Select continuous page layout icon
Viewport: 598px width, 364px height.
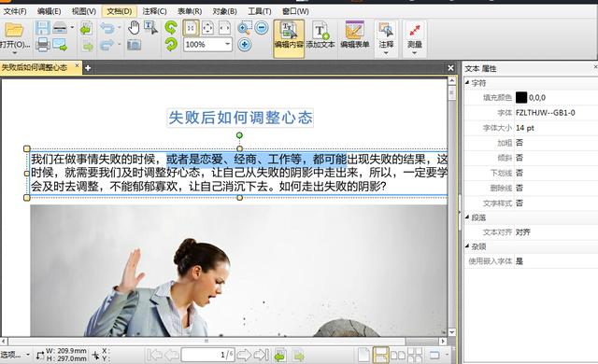click(380, 355)
